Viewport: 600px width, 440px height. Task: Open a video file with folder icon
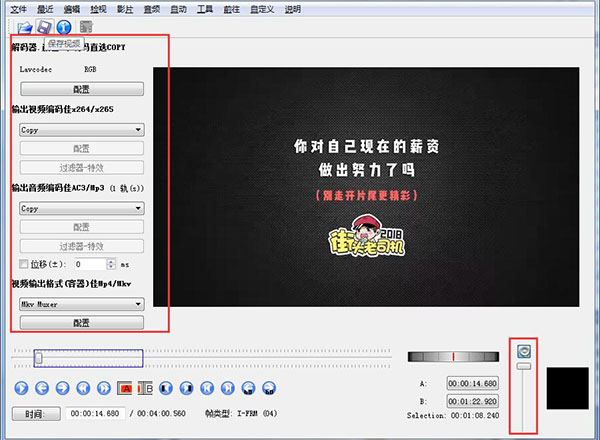(x=25, y=27)
